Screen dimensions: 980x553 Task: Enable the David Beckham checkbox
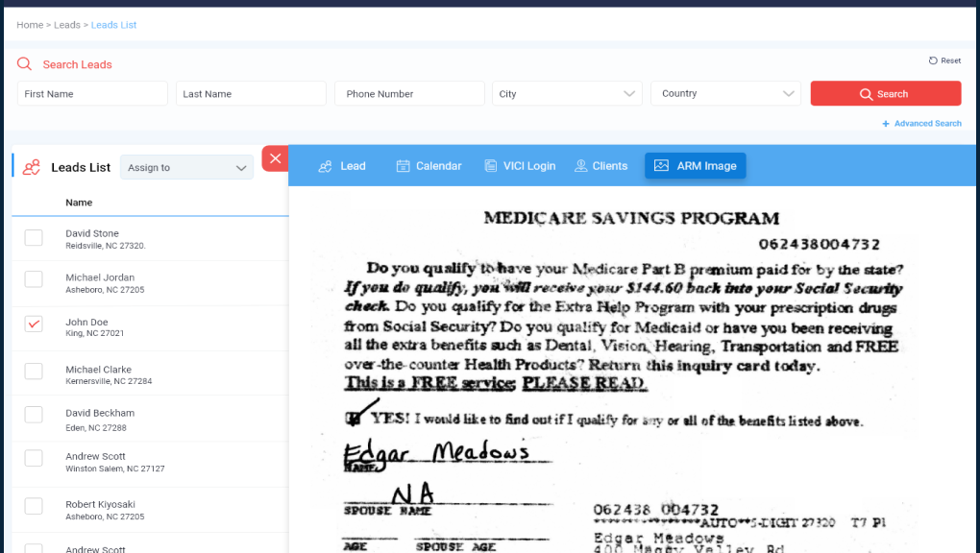coord(34,415)
